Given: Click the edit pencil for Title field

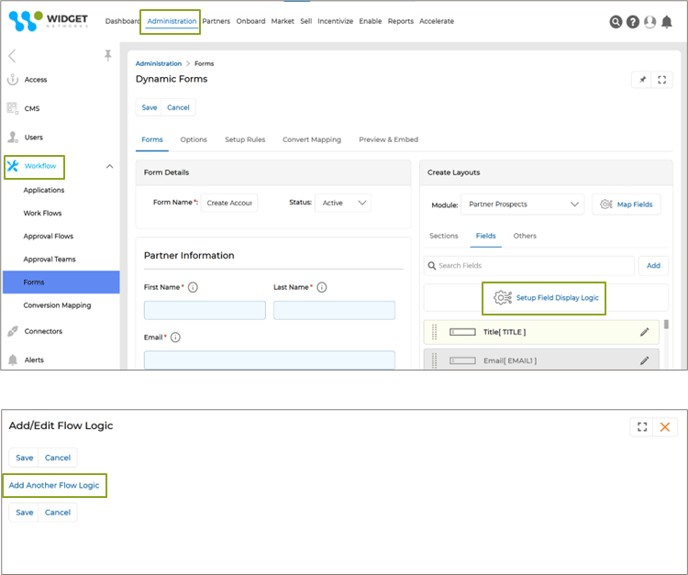Looking at the screenshot, I should [645, 332].
